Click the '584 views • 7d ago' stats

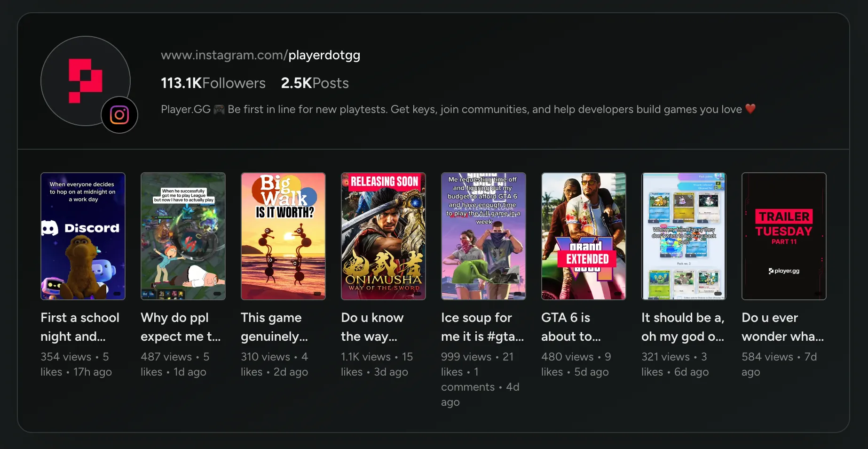pos(779,364)
